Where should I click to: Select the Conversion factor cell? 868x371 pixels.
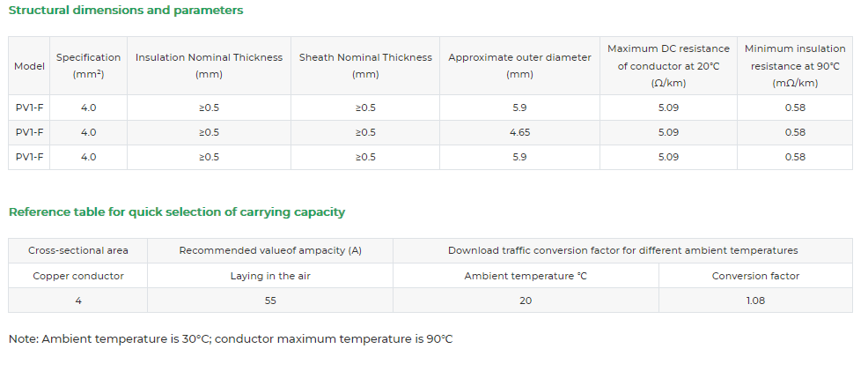pos(755,276)
